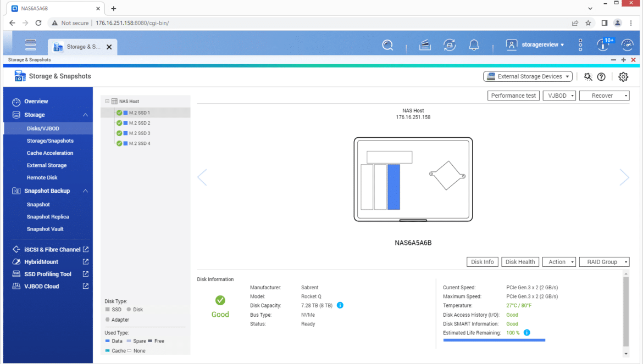The height and width of the screenshot is (364, 643).
Task: Open the notifications bell
Action: [474, 44]
